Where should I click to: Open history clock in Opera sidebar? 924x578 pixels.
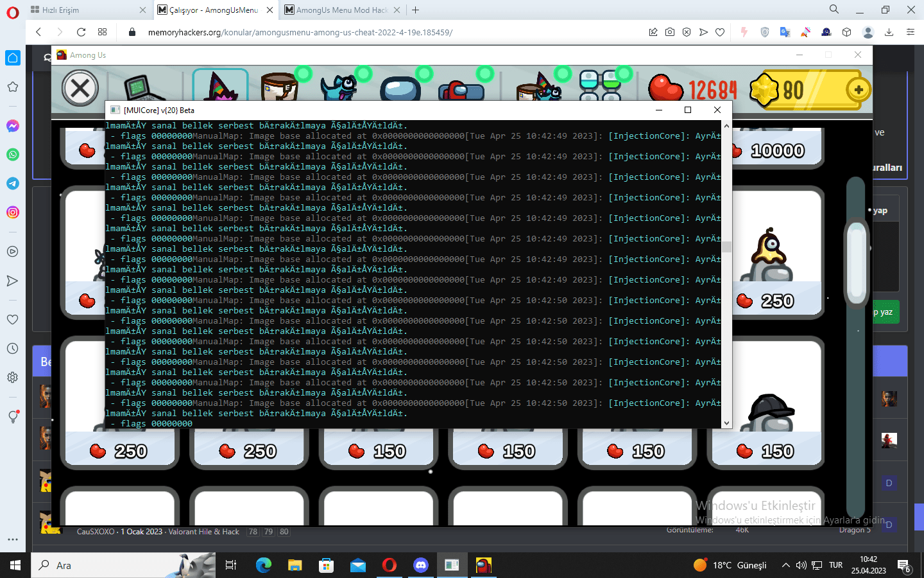tap(13, 349)
